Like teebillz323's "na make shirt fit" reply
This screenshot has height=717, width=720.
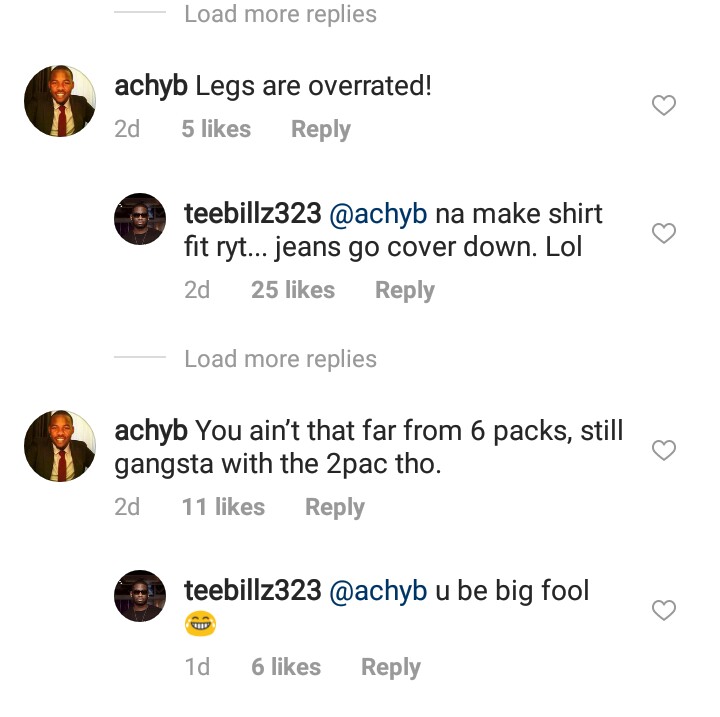(x=664, y=233)
